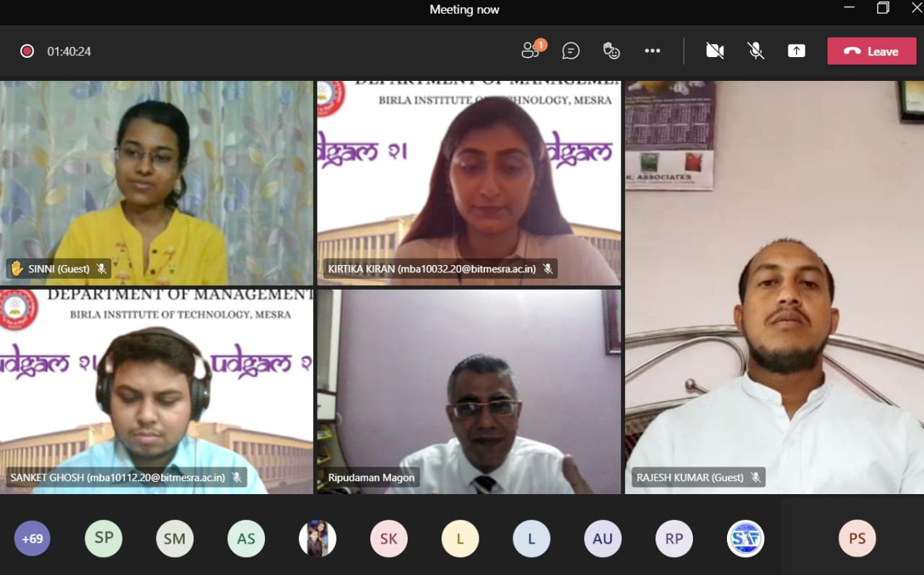
Task: Select the participant avatar with photo
Action: (318, 538)
